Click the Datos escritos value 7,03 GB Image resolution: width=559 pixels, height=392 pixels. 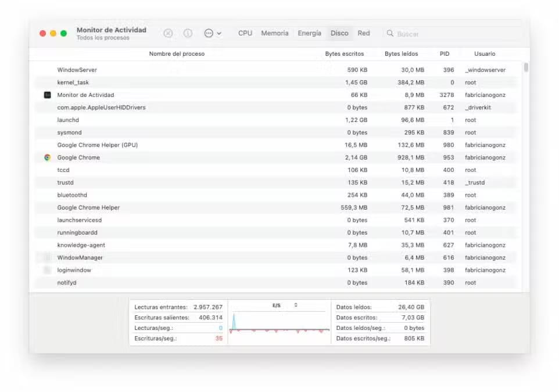click(x=413, y=318)
